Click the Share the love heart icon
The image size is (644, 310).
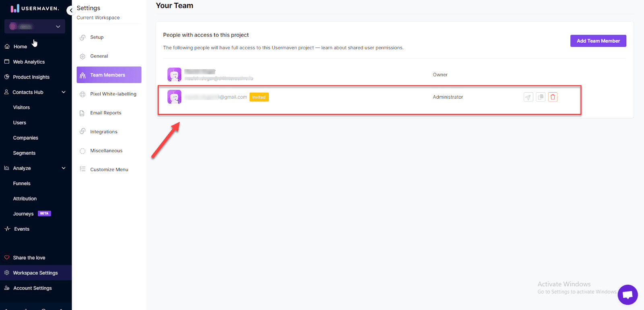pos(7,258)
